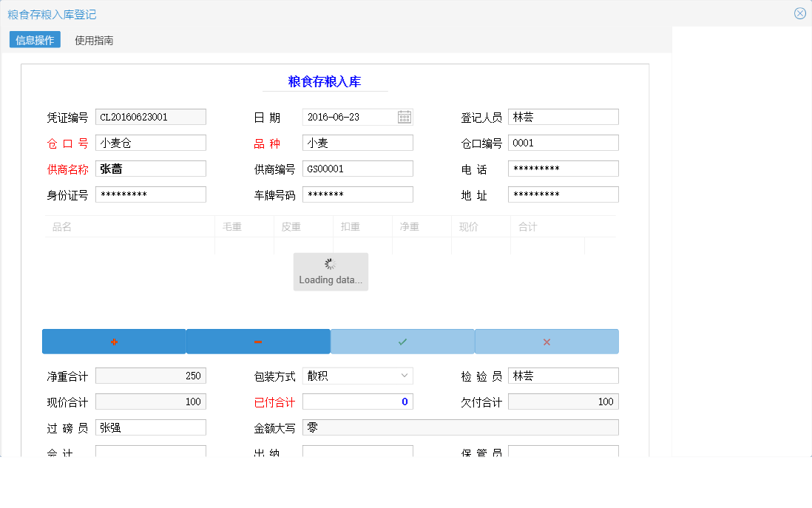Screen dimensions: 812x508
Task: Click the 地址 input field
Action: click(563, 194)
